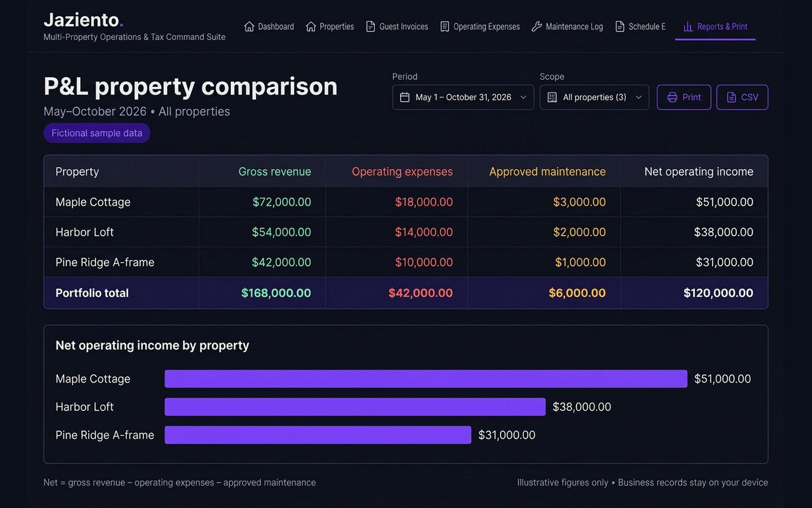The height and width of the screenshot is (508, 812).
Task: Click the Jaziento logo
Action: click(x=84, y=20)
